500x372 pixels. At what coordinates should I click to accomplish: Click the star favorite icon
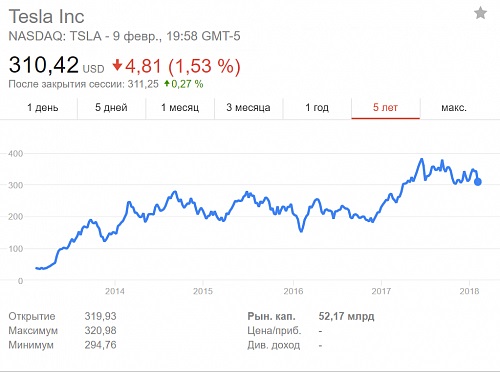[480, 13]
